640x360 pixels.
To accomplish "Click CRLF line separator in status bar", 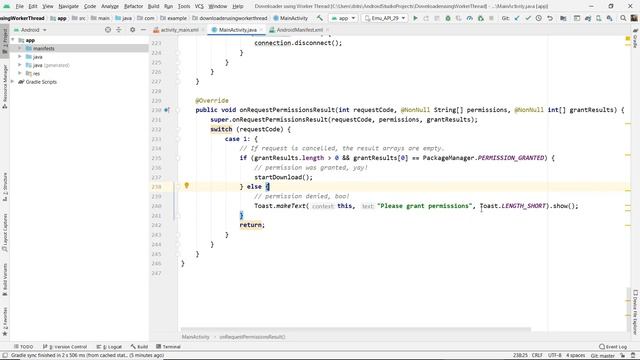I will pos(537,356).
